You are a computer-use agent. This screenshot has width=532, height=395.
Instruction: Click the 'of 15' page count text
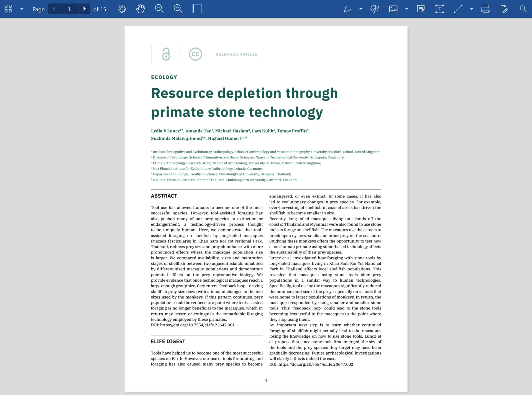[x=99, y=9]
